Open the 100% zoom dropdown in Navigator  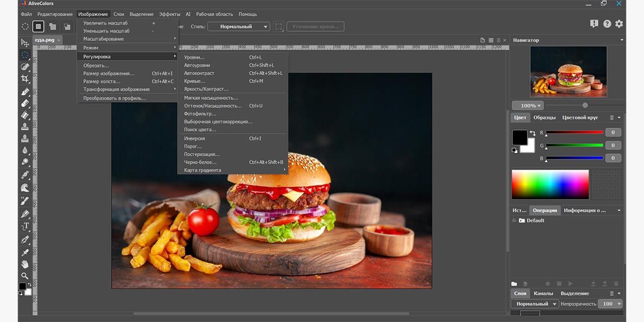[528, 106]
